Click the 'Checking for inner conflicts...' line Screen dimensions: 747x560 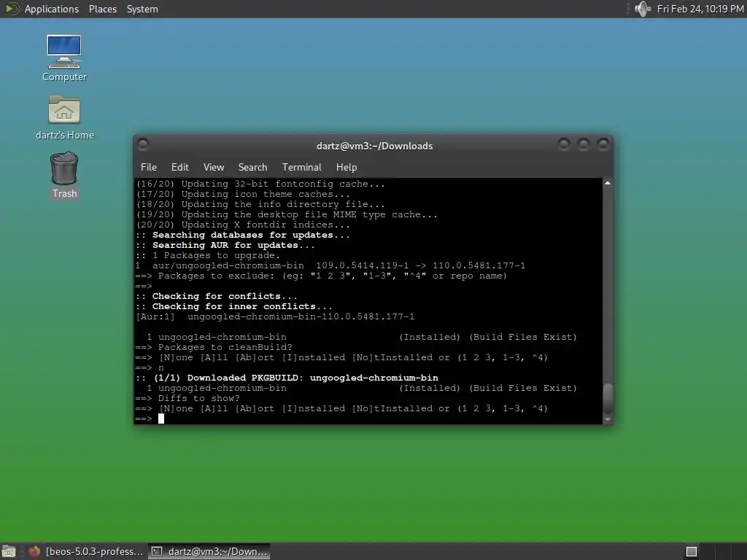tap(234, 306)
